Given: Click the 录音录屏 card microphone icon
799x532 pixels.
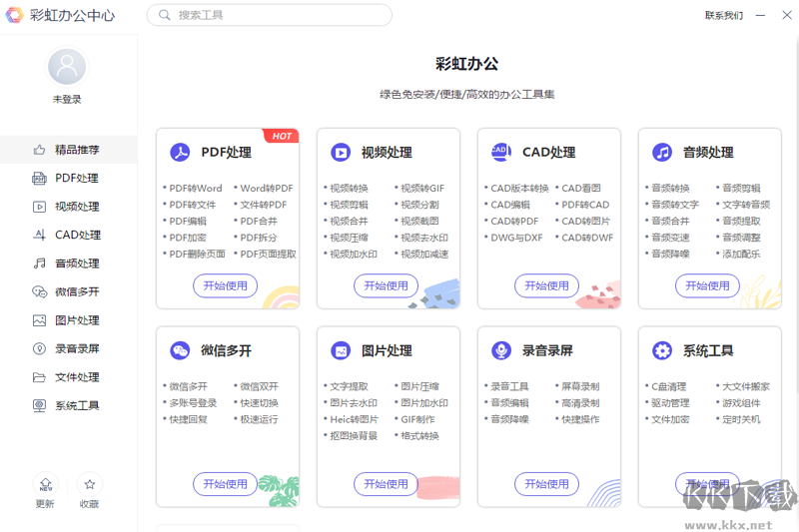Looking at the screenshot, I should (x=501, y=350).
